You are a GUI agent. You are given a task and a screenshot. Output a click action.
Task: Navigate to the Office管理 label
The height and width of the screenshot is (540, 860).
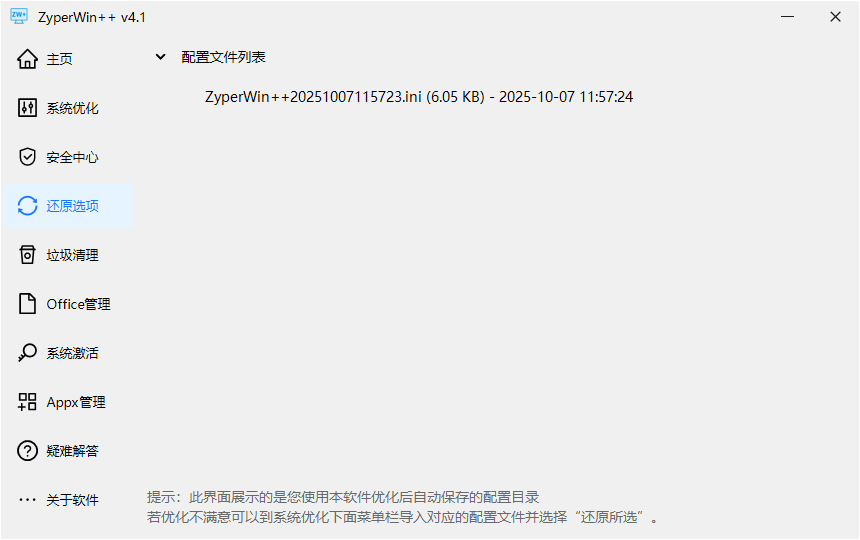tap(78, 304)
